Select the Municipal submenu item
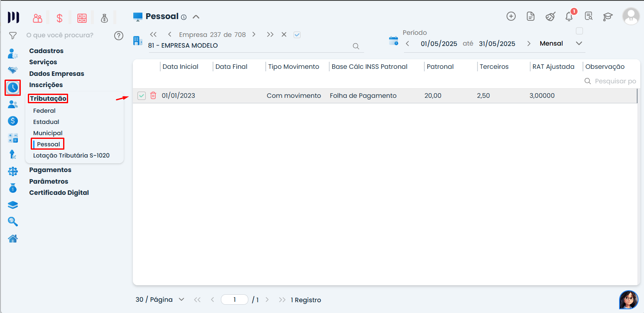This screenshot has height=313, width=644. (48, 133)
